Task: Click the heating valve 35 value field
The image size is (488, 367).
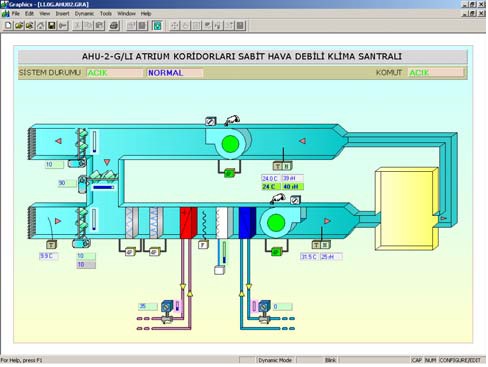Action: coord(148,306)
